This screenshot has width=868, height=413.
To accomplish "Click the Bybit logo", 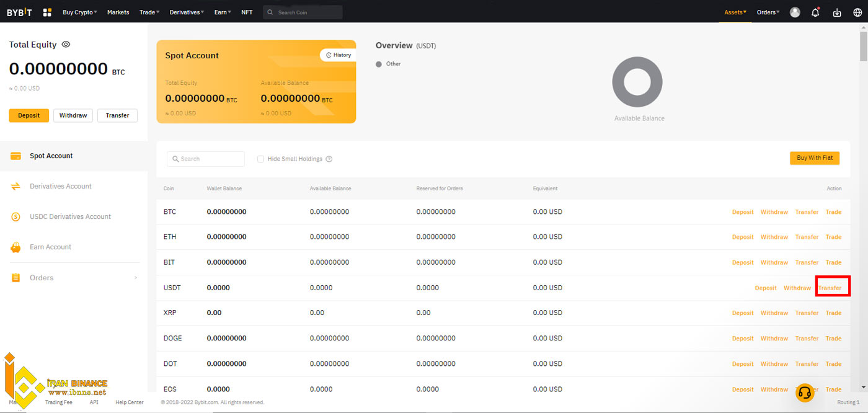I will [19, 12].
